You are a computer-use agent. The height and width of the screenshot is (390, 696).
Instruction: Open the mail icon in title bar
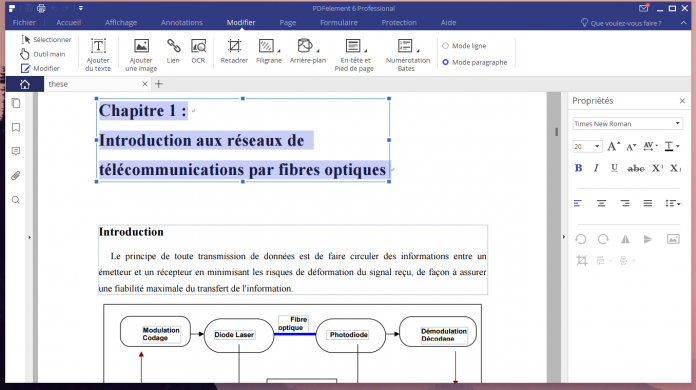coord(644,8)
